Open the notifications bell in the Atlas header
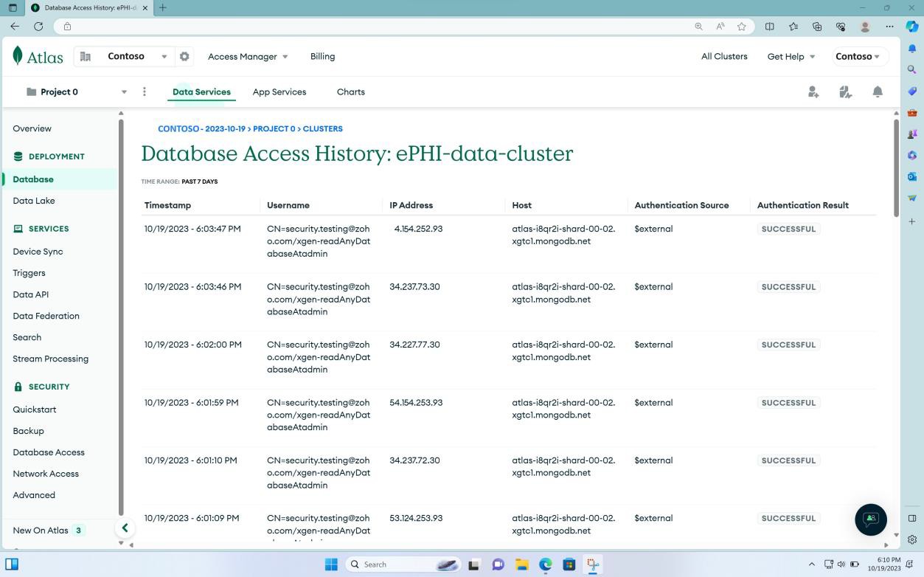This screenshot has width=924, height=577. tap(878, 91)
